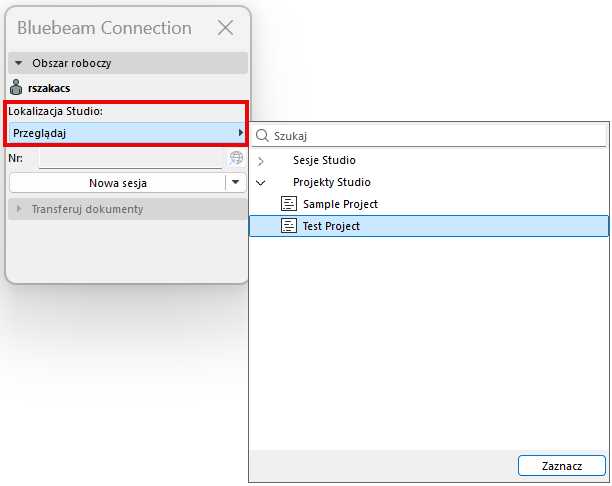This screenshot has width=612, height=486.
Task: Select the Projekty Studio entry
Action: tap(331, 182)
